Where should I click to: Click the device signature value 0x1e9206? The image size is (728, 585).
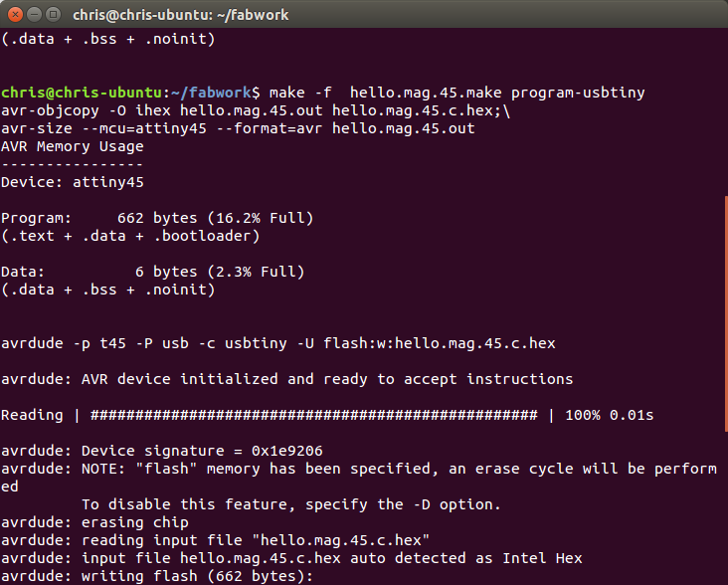287,451
